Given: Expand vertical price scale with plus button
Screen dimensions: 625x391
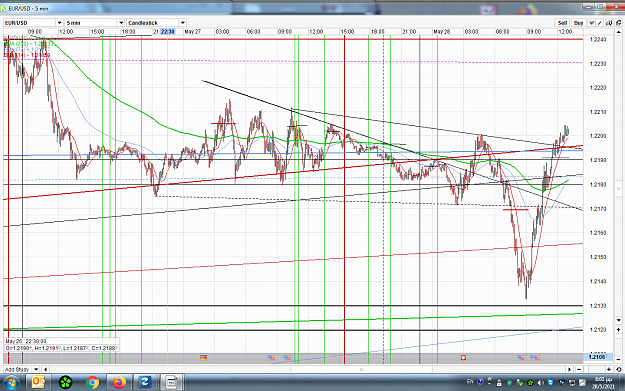Looking at the screenshot, I should [619, 330].
